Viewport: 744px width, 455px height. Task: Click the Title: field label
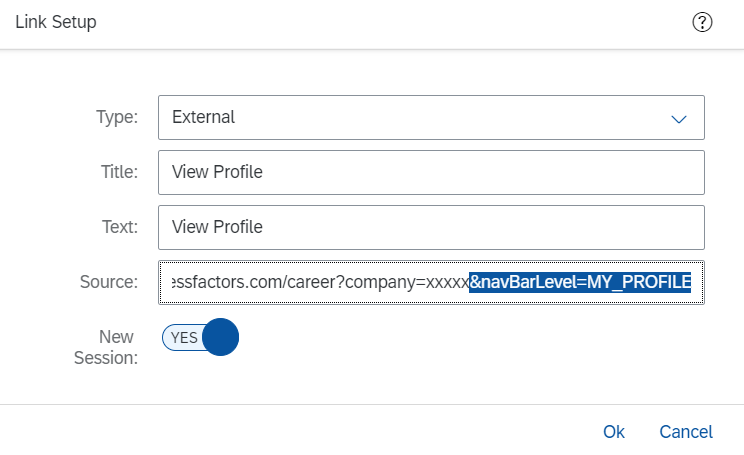(119, 172)
